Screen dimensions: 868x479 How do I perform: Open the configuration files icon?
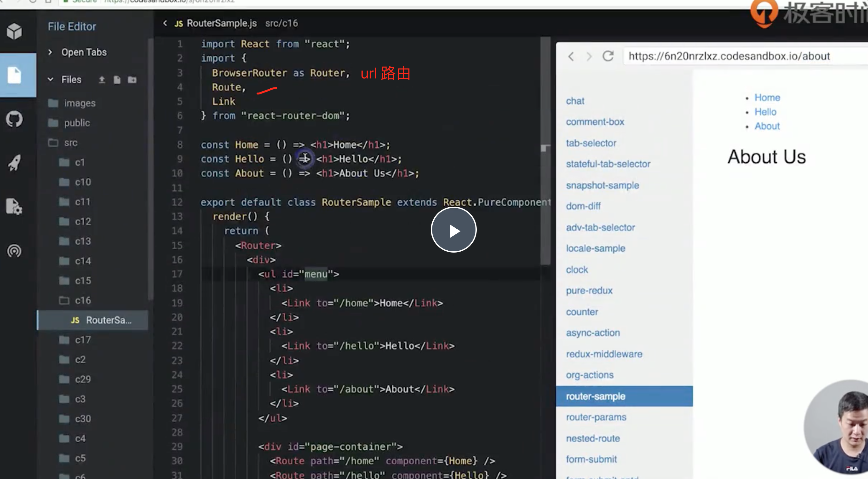point(14,206)
